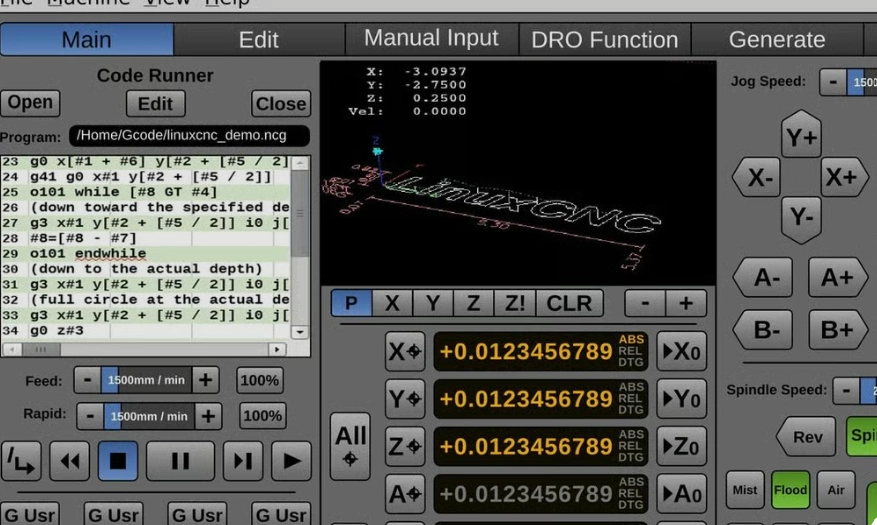This screenshot has width=877, height=525.
Task: Switch preview to Y view
Action: [x=433, y=303]
